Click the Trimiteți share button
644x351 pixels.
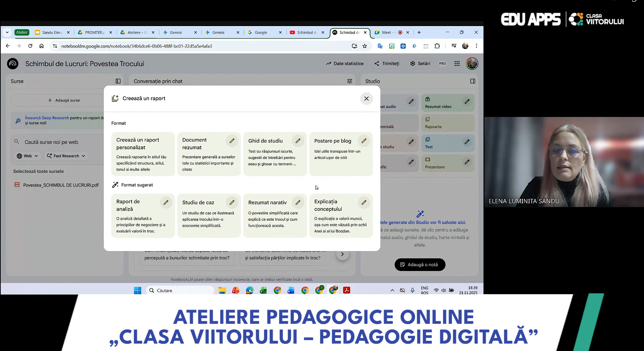(387, 64)
